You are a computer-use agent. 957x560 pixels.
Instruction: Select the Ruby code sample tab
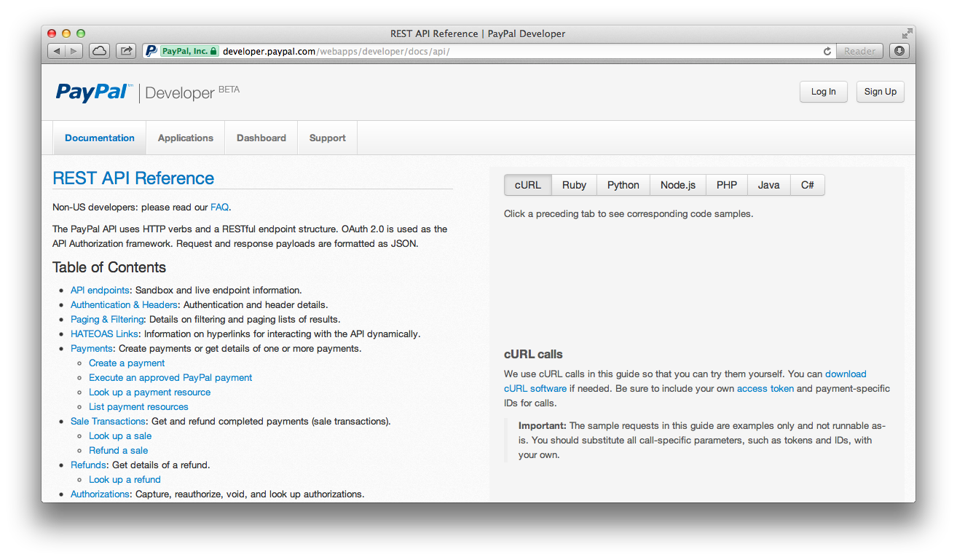(x=574, y=185)
